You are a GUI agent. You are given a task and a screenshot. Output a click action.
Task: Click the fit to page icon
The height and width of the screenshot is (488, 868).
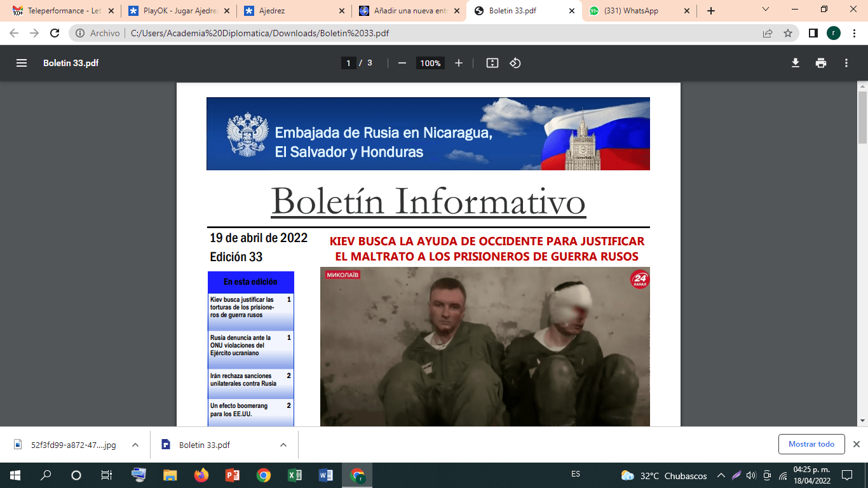(492, 63)
